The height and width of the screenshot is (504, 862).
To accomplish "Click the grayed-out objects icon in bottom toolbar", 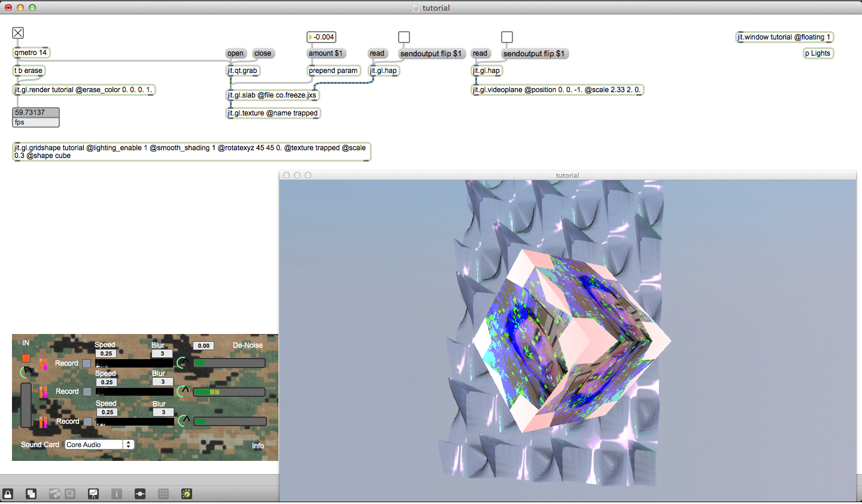I will click(x=54, y=494).
